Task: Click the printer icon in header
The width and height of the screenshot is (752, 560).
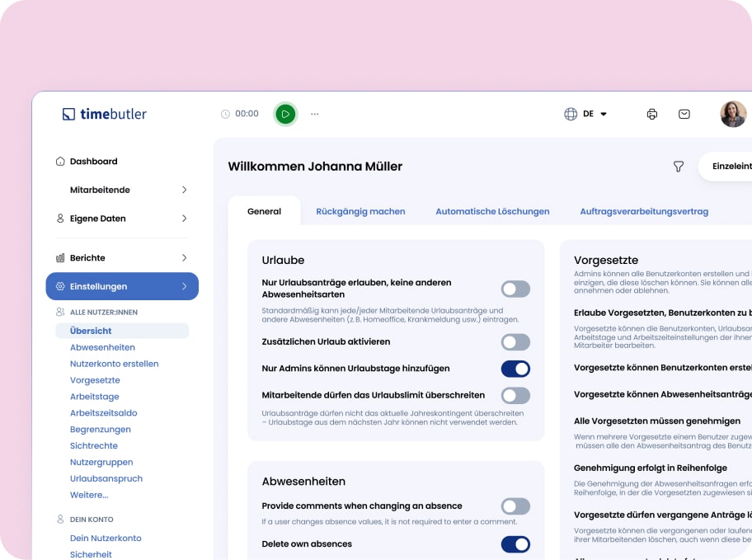Action: [x=652, y=114]
